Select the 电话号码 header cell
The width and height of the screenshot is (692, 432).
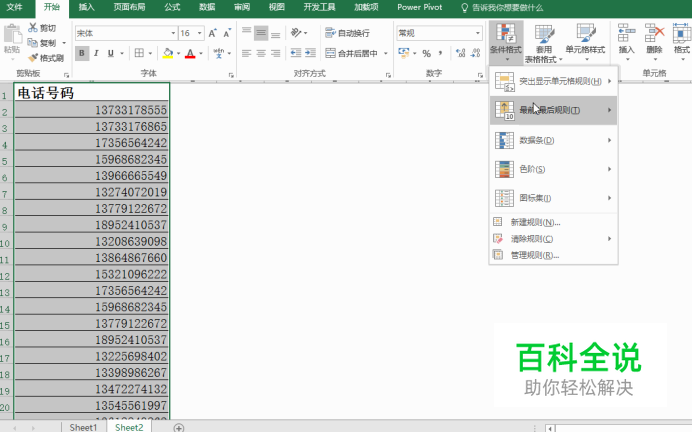click(x=92, y=93)
